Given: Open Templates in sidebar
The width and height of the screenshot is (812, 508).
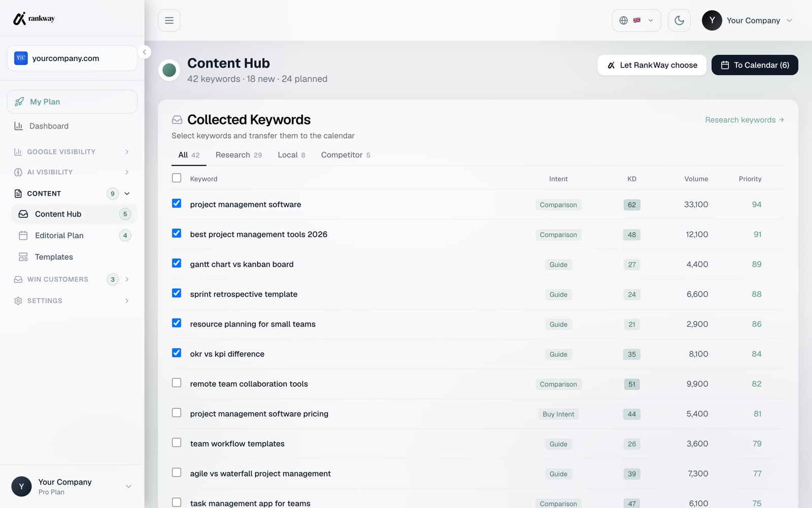Looking at the screenshot, I should pyautogui.click(x=74, y=257).
